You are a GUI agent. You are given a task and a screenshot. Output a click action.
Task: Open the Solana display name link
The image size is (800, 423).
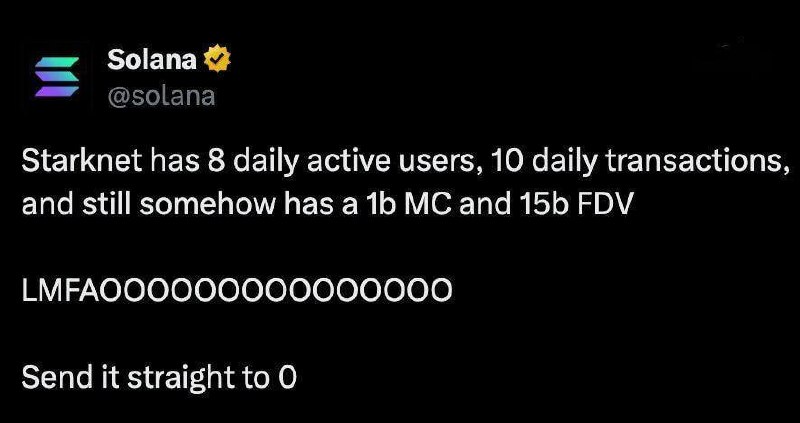click(x=153, y=60)
